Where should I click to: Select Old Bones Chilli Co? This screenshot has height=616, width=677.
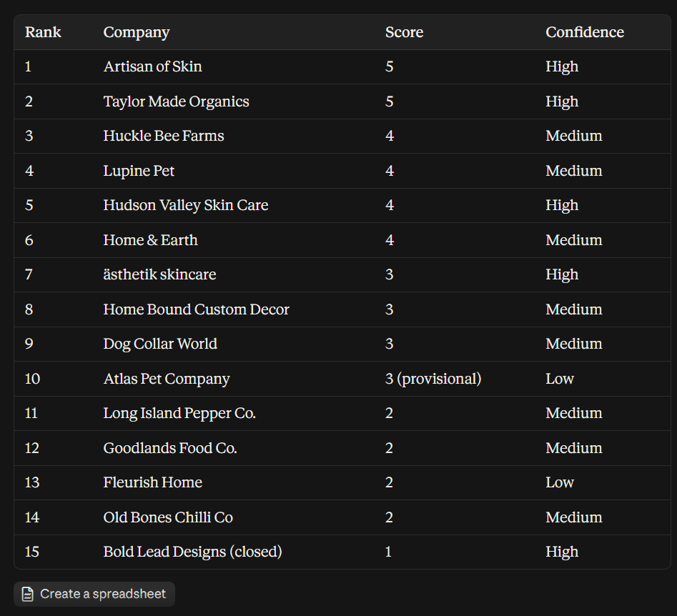pos(168,517)
